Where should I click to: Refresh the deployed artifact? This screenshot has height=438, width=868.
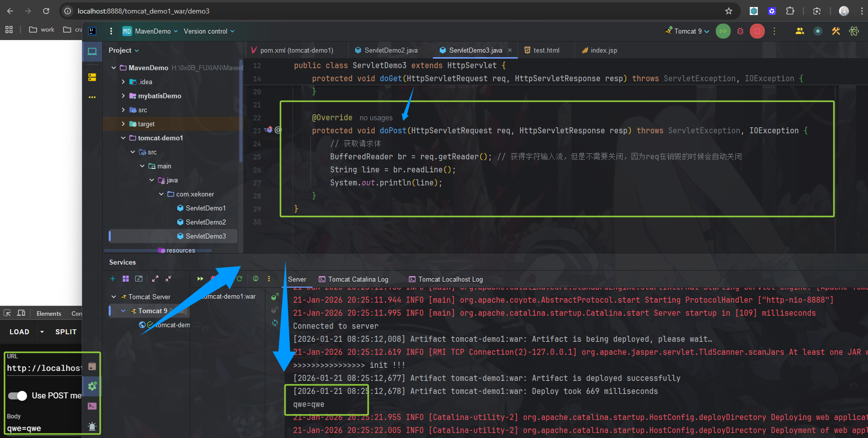point(274,323)
